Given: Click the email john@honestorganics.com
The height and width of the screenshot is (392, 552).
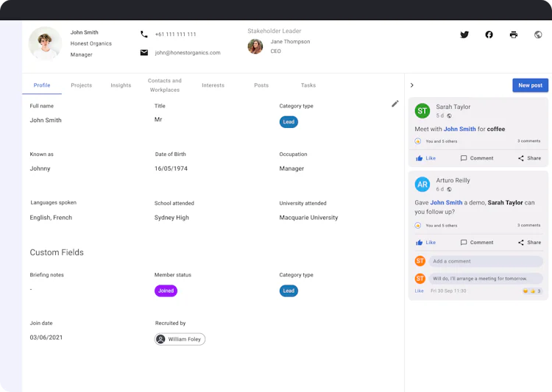Looking at the screenshot, I should 188,53.
